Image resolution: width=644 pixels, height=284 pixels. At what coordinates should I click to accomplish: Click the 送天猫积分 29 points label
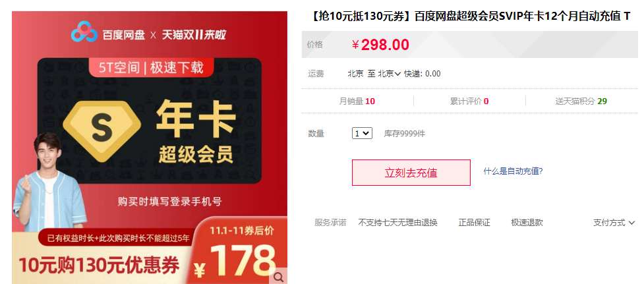click(581, 101)
